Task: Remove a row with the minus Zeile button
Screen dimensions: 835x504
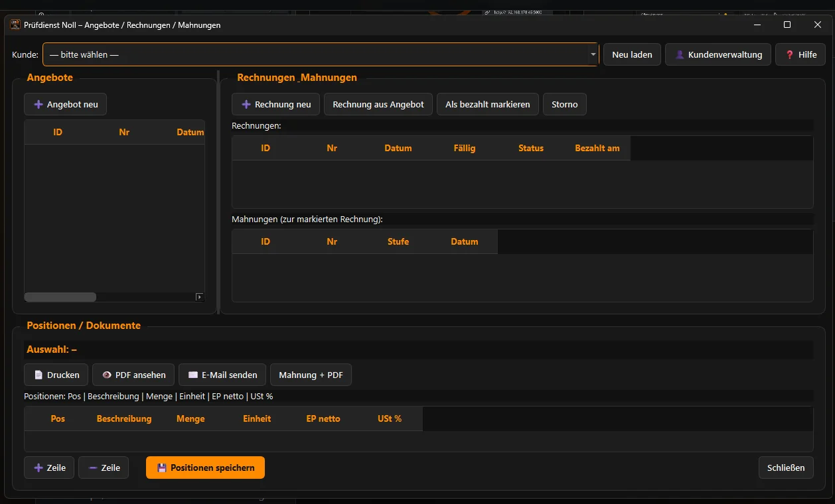Action: (104, 468)
